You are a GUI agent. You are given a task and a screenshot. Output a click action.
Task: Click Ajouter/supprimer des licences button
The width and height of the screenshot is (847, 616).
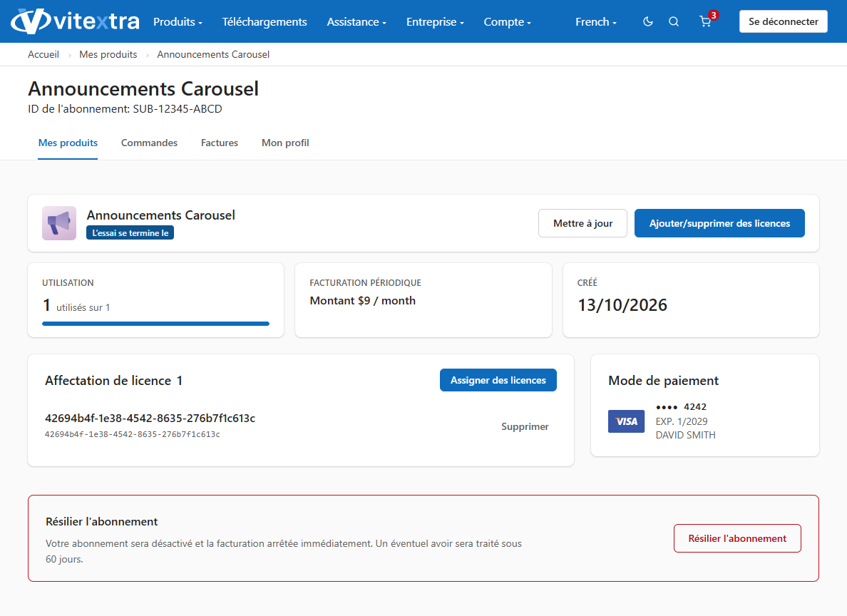[719, 223]
